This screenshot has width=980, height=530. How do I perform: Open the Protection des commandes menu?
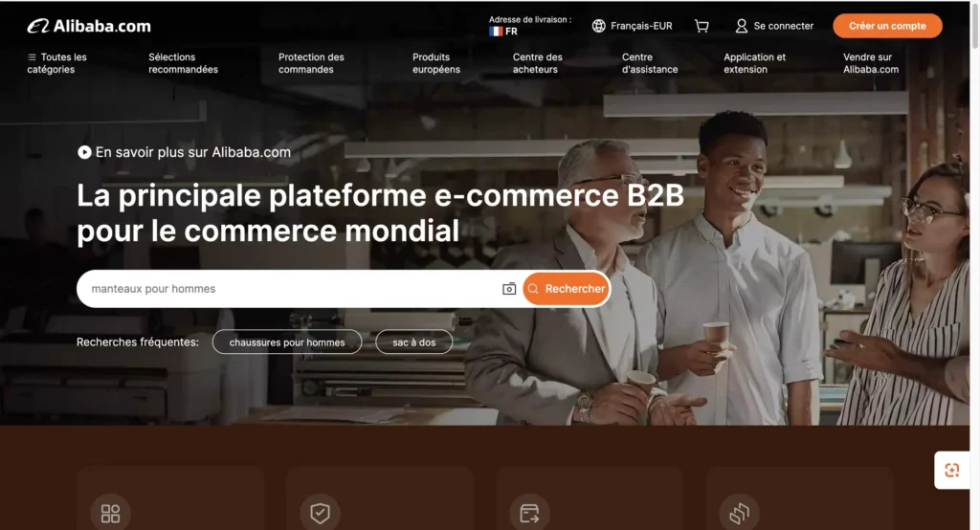(311, 63)
